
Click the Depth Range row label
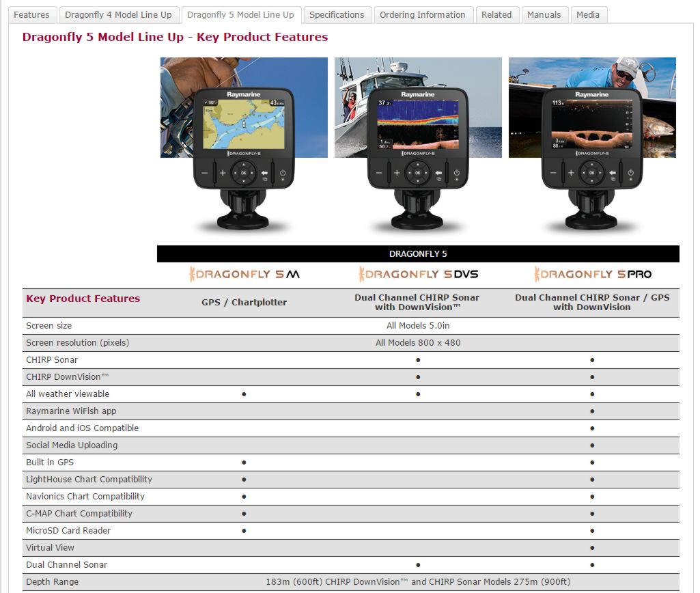pos(52,582)
